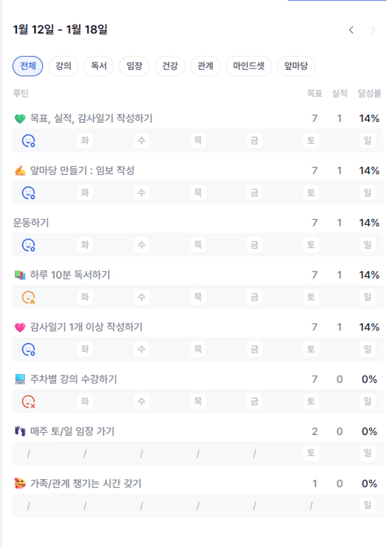Click the orange warning face for 하루 10분 독서하기

28,297
